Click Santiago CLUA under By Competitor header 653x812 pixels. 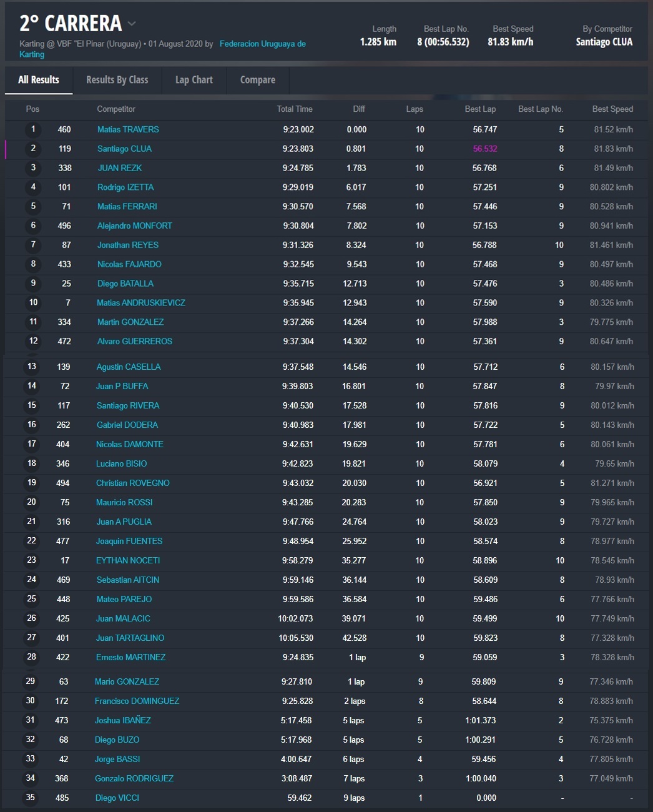[x=604, y=42]
